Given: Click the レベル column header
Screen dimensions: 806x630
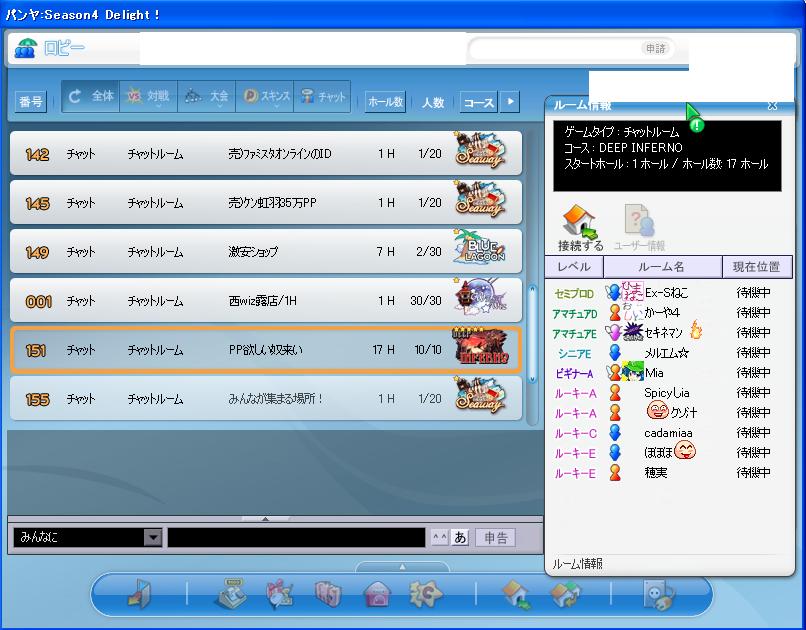Looking at the screenshot, I should click(x=574, y=267).
